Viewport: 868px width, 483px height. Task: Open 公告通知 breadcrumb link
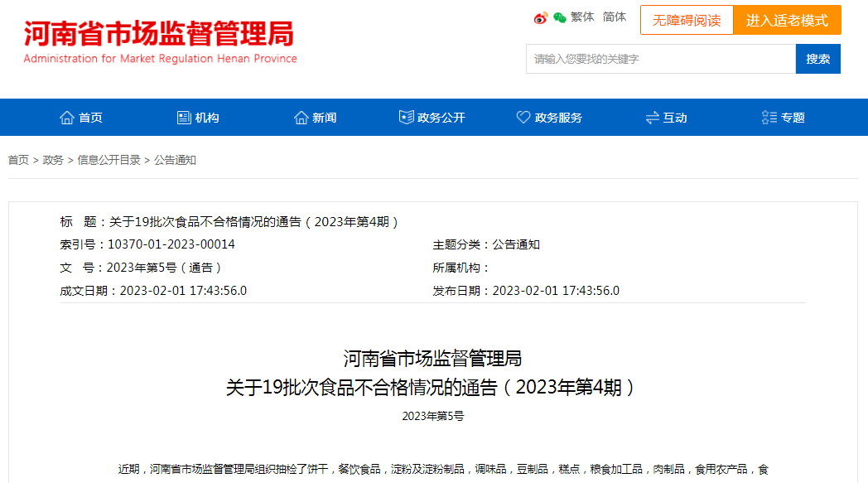pos(175,160)
